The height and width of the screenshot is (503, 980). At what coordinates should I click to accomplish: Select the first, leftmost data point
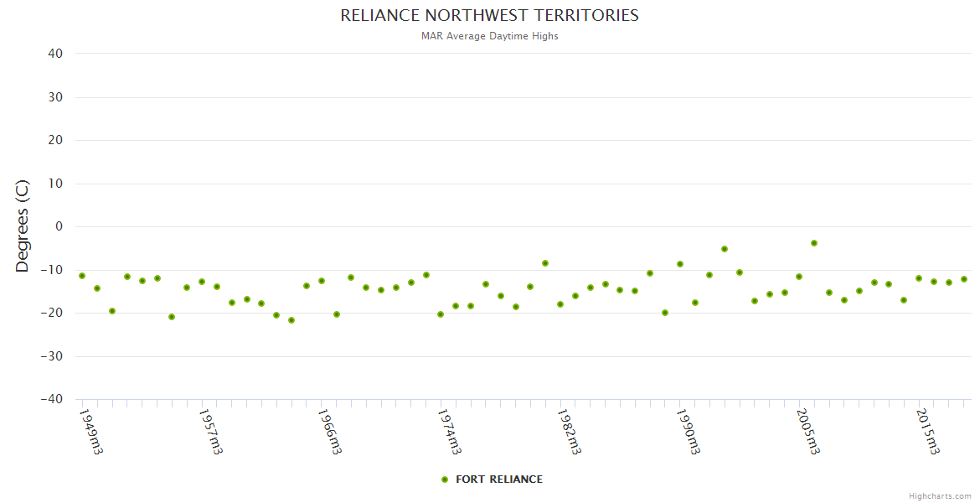[x=82, y=276]
